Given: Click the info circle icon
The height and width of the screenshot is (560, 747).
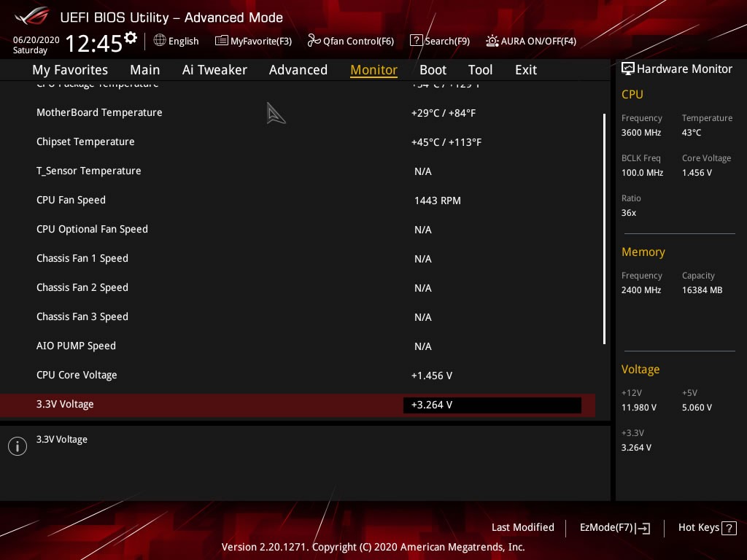Looking at the screenshot, I should [x=18, y=446].
